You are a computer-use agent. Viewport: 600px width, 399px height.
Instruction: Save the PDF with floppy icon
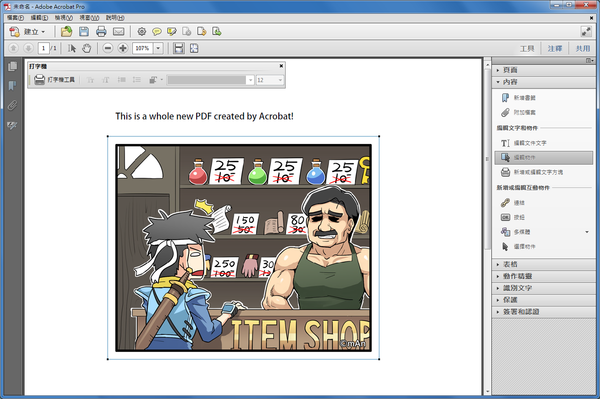(84, 31)
